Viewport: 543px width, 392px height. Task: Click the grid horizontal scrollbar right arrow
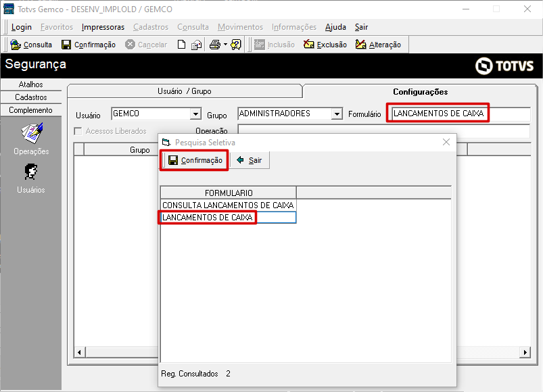(x=525, y=352)
